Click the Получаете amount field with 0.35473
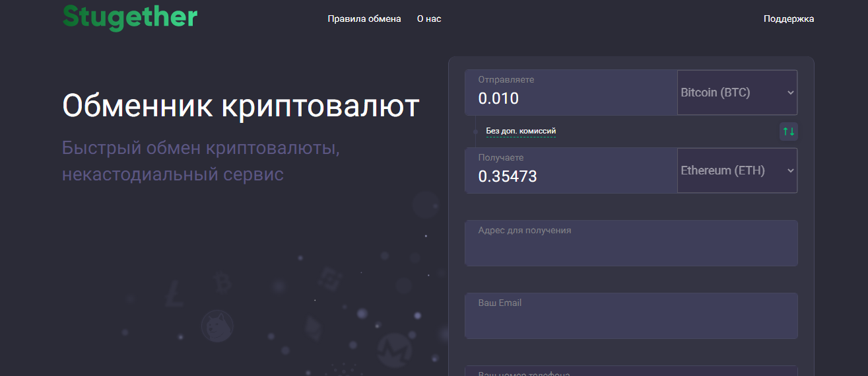Image resolution: width=868 pixels, height=376 pixels. tap(572, 170)
